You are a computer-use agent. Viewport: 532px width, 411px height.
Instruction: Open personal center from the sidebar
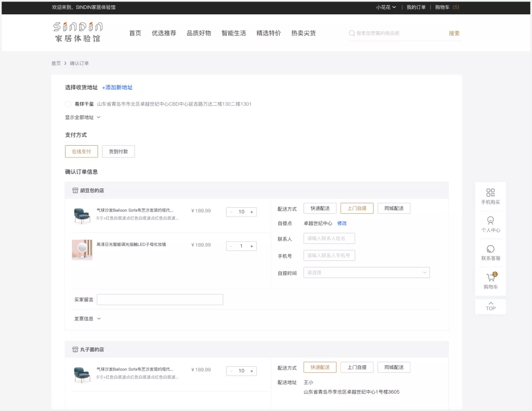pos(490,221)
